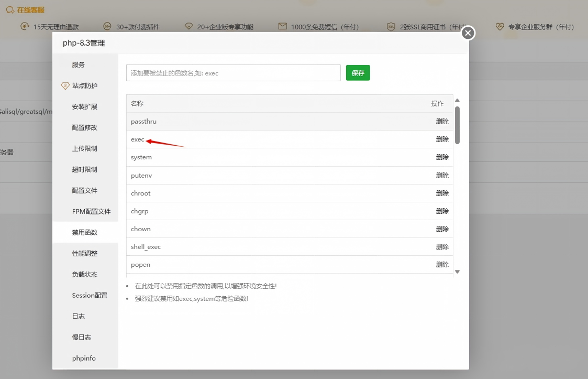Click the diamond icon beside 20+企业版专享功能
The image size is (588, 379).
coord(189,26)
